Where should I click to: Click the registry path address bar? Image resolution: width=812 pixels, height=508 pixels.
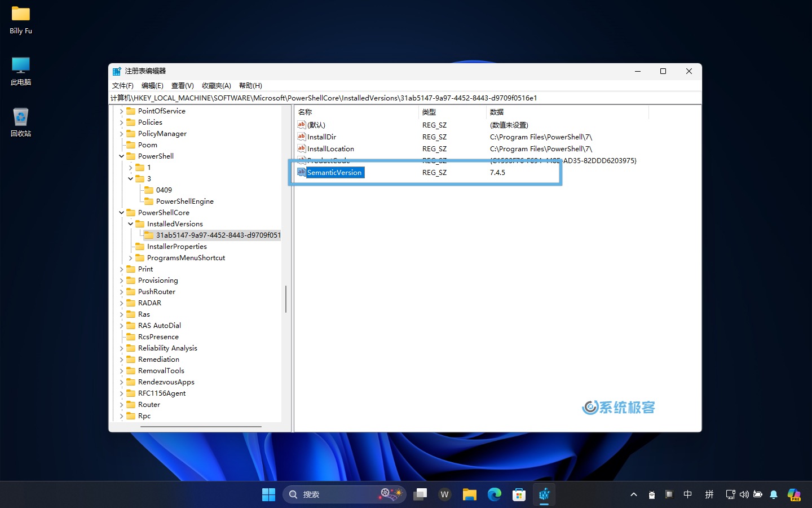(x=405, y=98)
